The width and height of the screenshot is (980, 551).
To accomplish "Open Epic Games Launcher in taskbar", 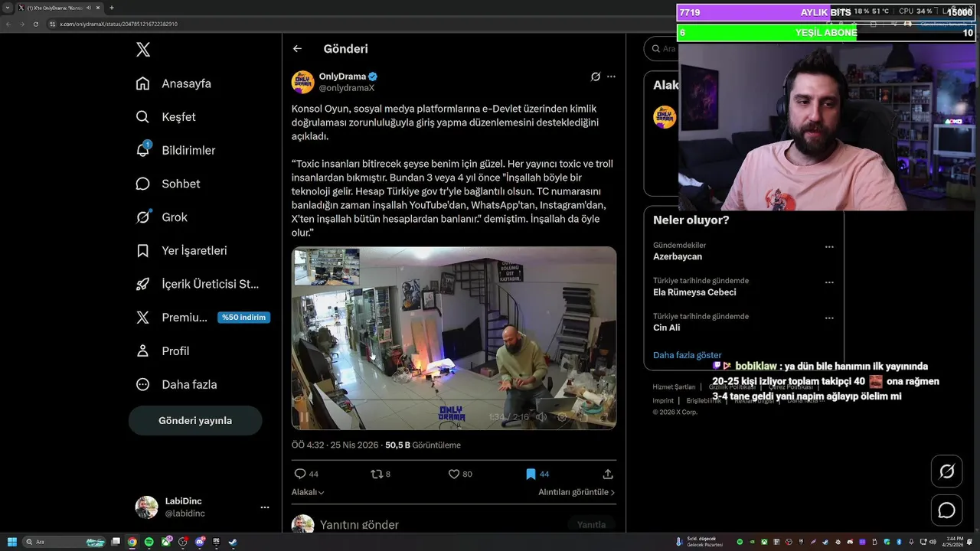I will [x=216, y=542].
